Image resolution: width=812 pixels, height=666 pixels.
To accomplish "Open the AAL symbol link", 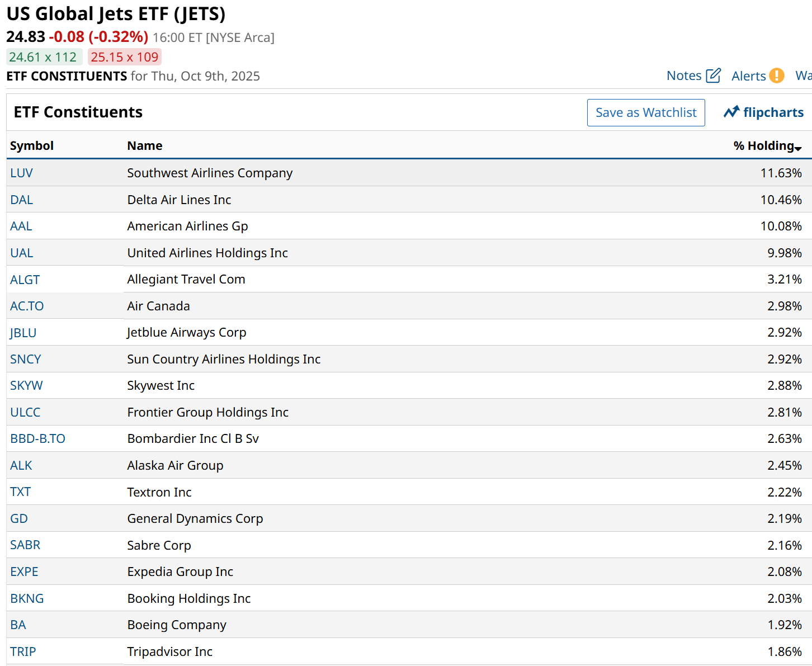I will 21,226.
